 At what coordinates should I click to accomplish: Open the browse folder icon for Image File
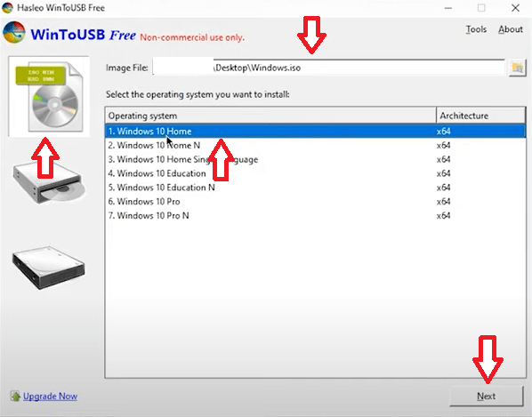[518, 68]
